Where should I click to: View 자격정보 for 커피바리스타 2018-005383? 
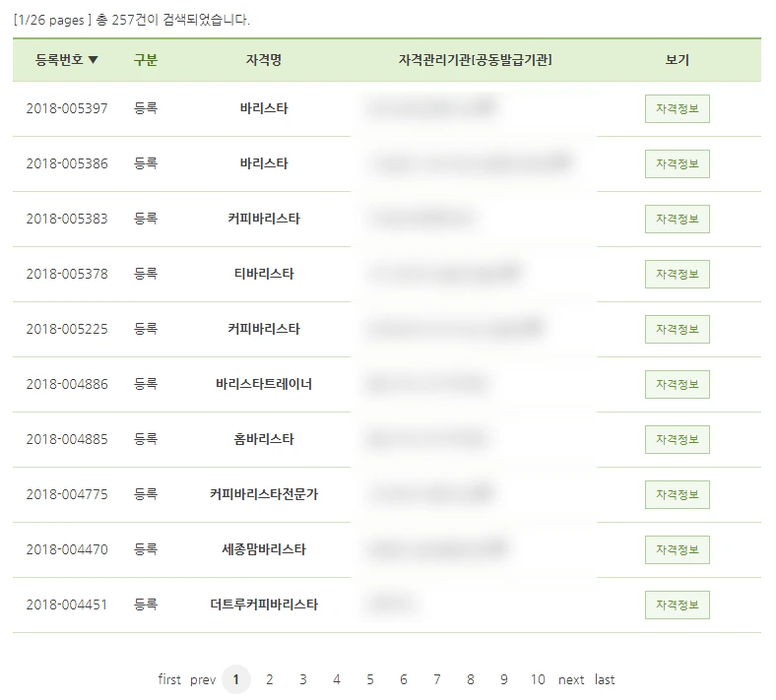click(x=677, y=220)
